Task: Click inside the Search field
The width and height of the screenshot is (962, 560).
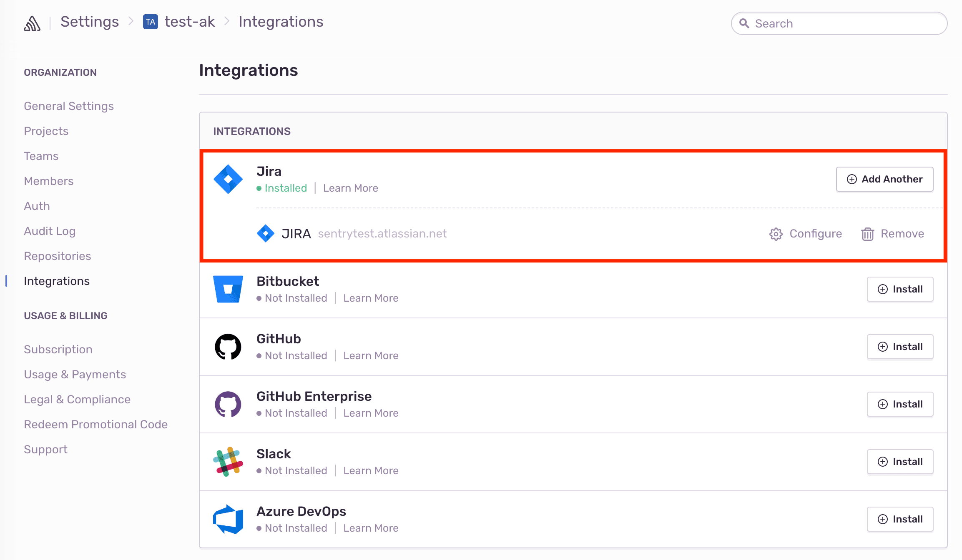Action: pyautogui.click(x=839, y=23)
